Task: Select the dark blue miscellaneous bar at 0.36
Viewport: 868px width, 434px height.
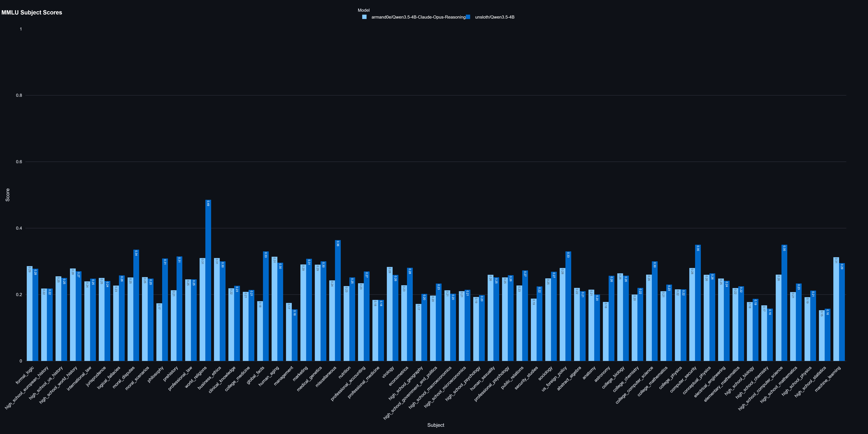Action: (338, 301)
